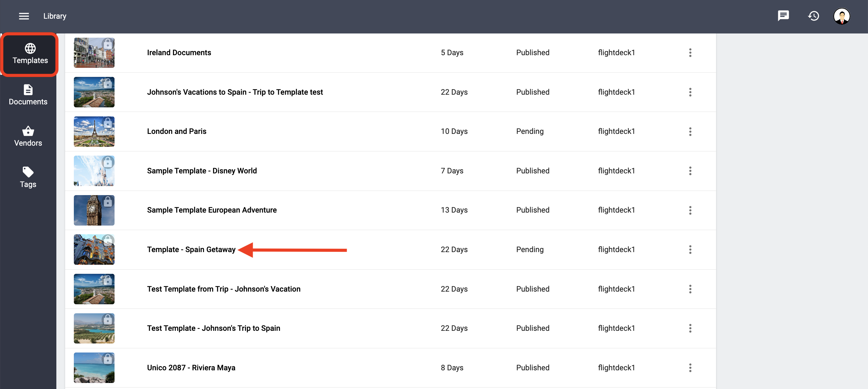Open more options for Ireland Documents

[x=690, y=52]
